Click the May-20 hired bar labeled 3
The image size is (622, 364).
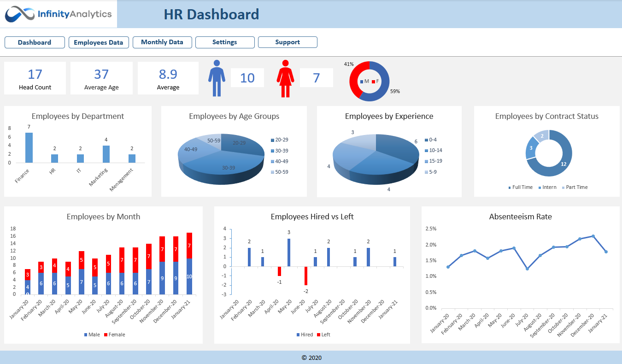[x=289, y=252]
